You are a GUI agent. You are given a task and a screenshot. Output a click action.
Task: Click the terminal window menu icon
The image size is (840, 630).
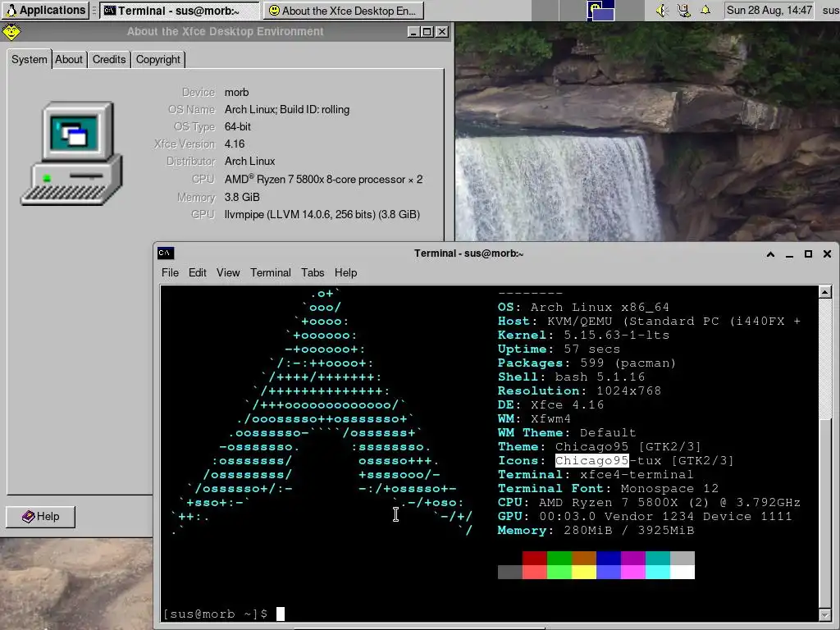point(166,253)
